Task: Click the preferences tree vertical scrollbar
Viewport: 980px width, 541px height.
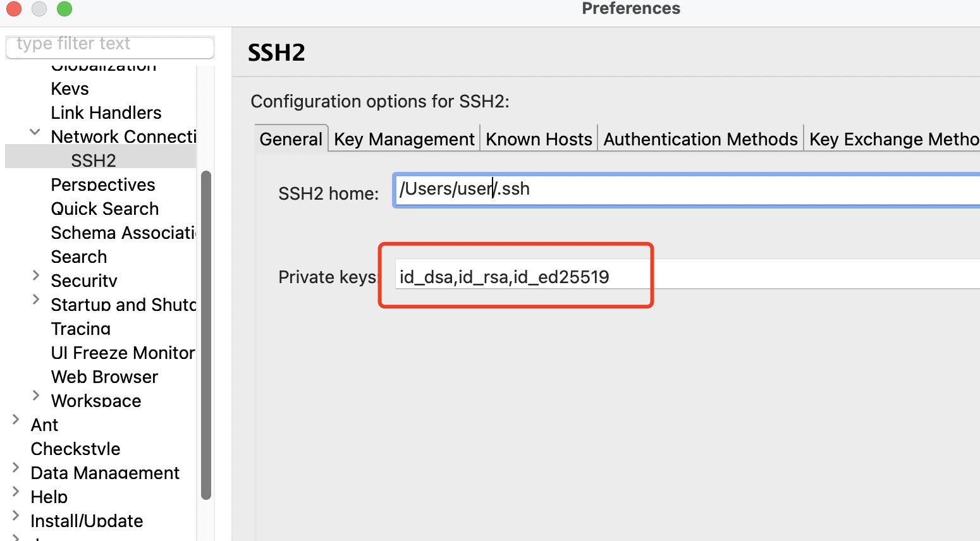Action: click(205, 335)
